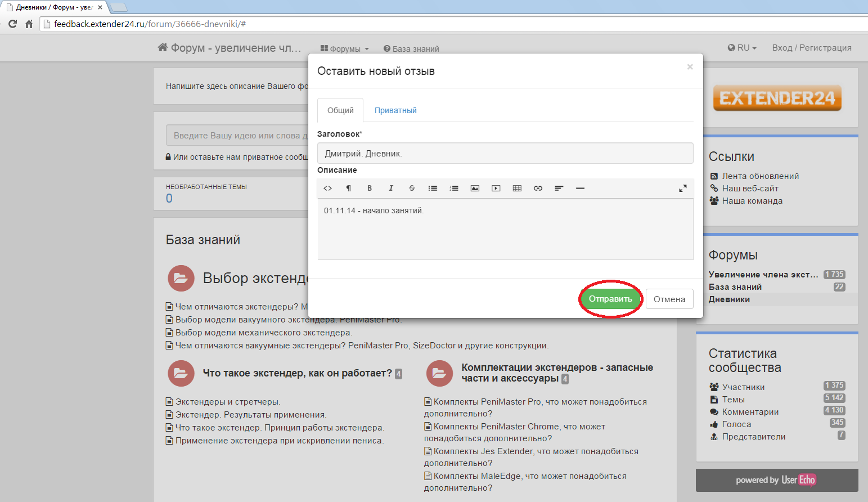The width and height of the screenshot is (868, 502).
Task: Apply bold formatting in editor
Action: pyautogui.click(x=370, y=189)
